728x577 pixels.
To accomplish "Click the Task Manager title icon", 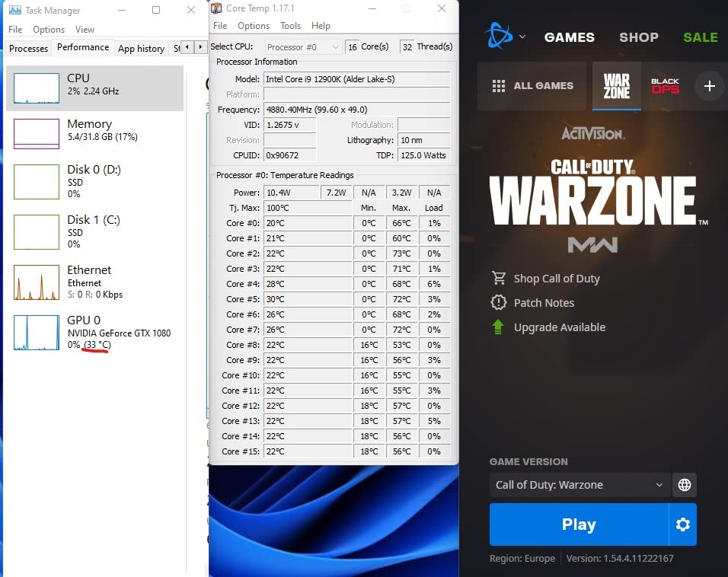I will [15, 10].
